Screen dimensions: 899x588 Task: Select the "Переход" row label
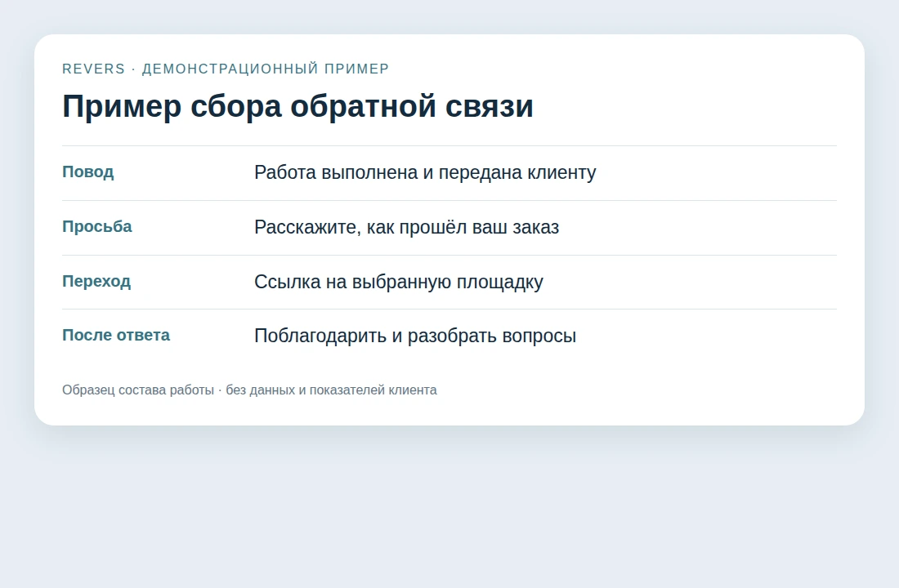(96, 282)
